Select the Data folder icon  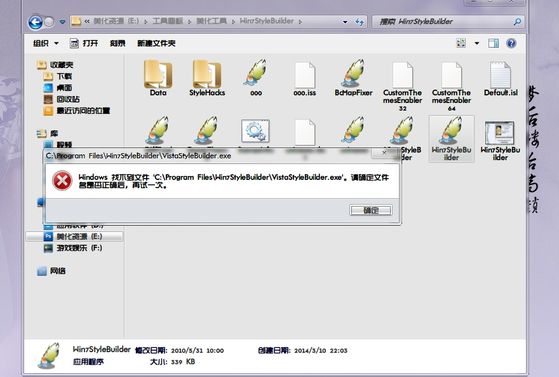[x=158, y=74]
